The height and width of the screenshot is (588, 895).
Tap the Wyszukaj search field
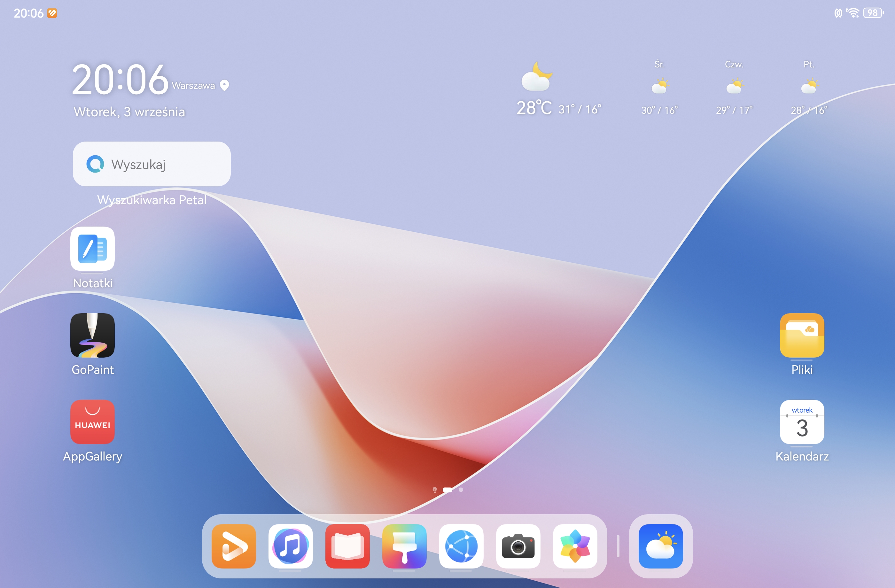(x=152, y=164)
